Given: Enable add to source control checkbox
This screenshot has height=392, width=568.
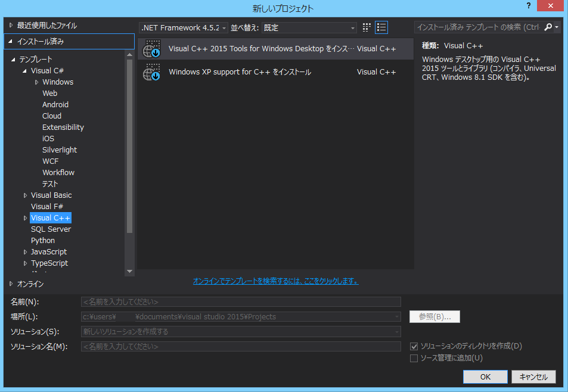Looking at the screenshot, I should 414,358.
